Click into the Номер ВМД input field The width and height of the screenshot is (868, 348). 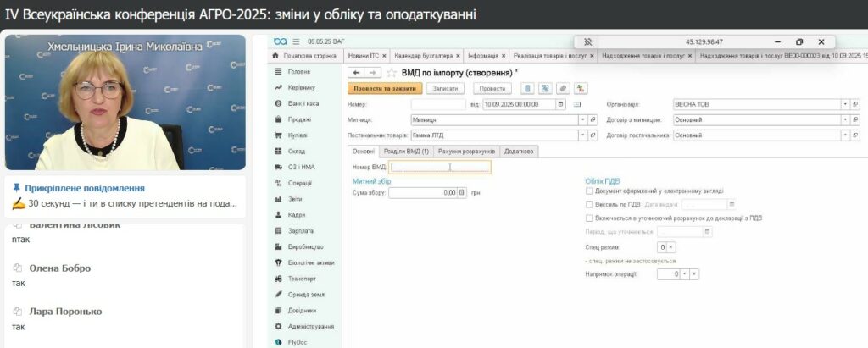tap(438, 167)
